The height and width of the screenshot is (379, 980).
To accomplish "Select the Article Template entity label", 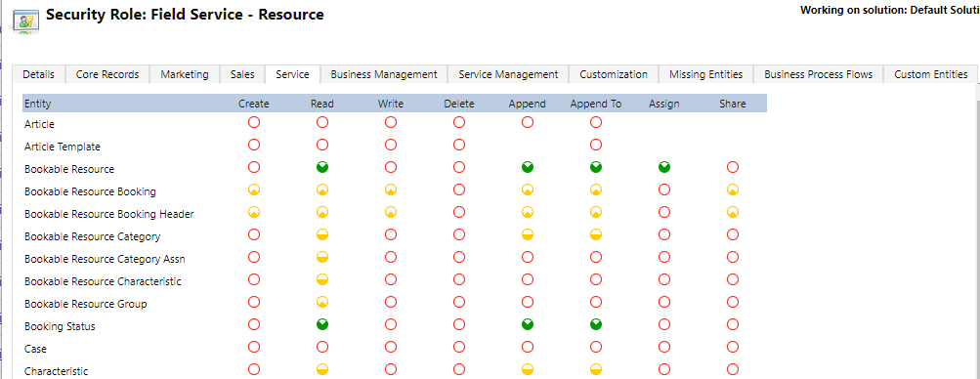I will pyautogui.click(x=62, y=147).
